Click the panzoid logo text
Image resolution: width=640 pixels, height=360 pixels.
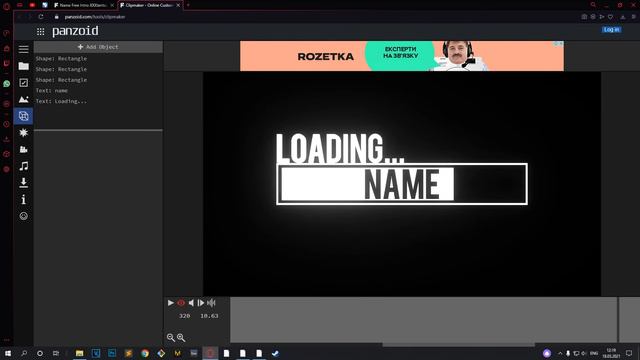point(75,31)
